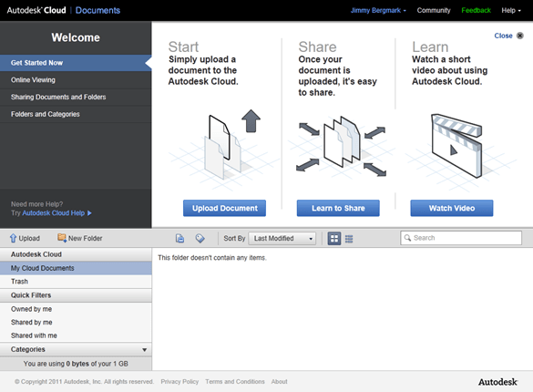
Task: Open the Sort By Last Modified dropdown
Action: 282,238
